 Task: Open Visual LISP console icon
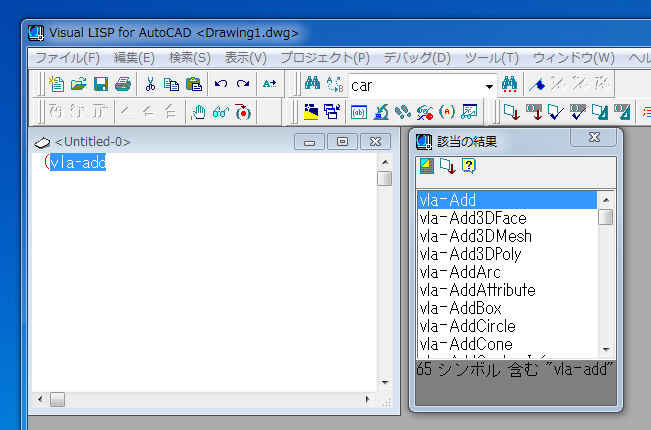[x=359, y=112]
